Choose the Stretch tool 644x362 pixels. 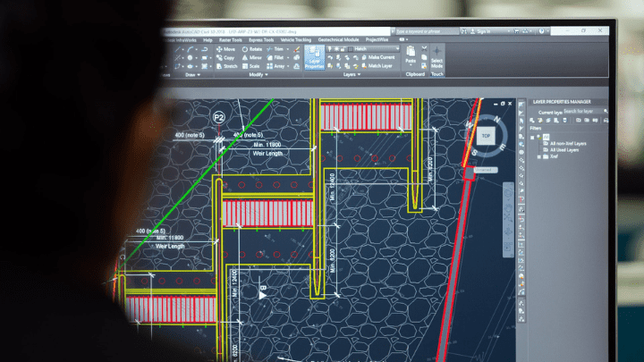(226, 66)
